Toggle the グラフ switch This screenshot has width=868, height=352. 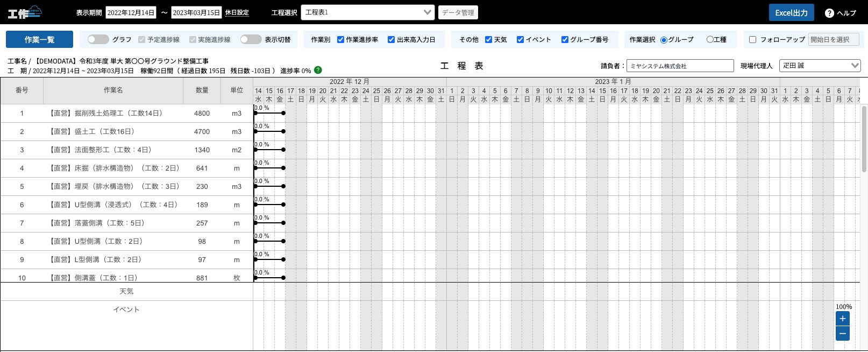tap(98, 39)
